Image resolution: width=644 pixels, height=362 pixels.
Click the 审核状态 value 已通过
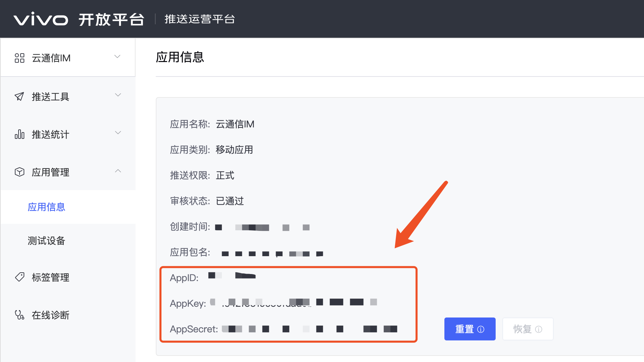click(230, 201)
